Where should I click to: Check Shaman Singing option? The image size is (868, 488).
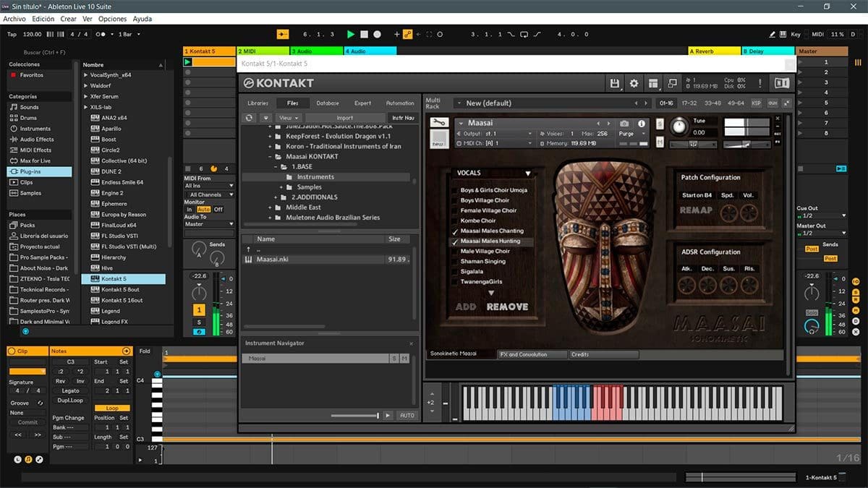(x=455, y=261)
